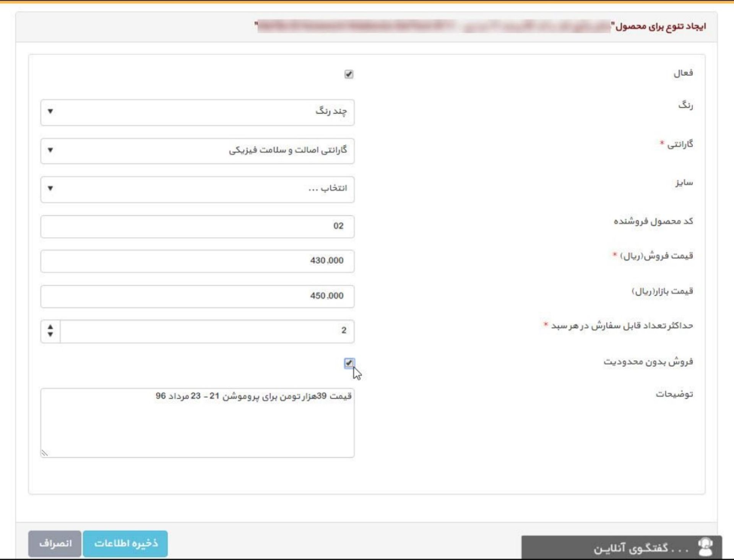Click the قیمت بازار(ریال) label

pos(662,291)
